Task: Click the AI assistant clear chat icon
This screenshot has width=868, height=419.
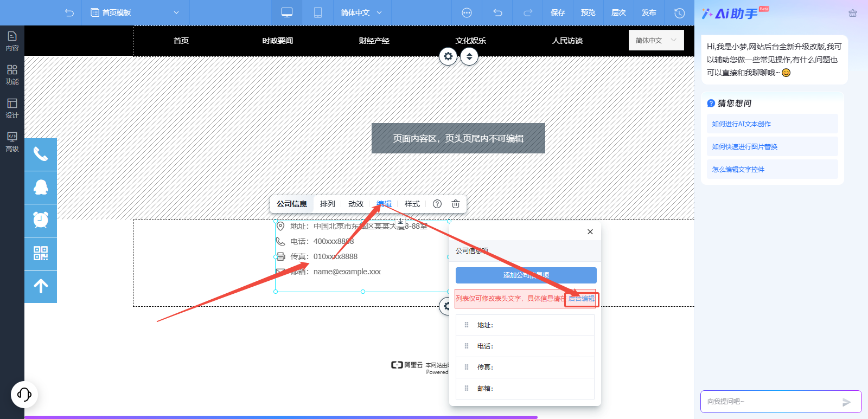Action: (x=853, y=13)
